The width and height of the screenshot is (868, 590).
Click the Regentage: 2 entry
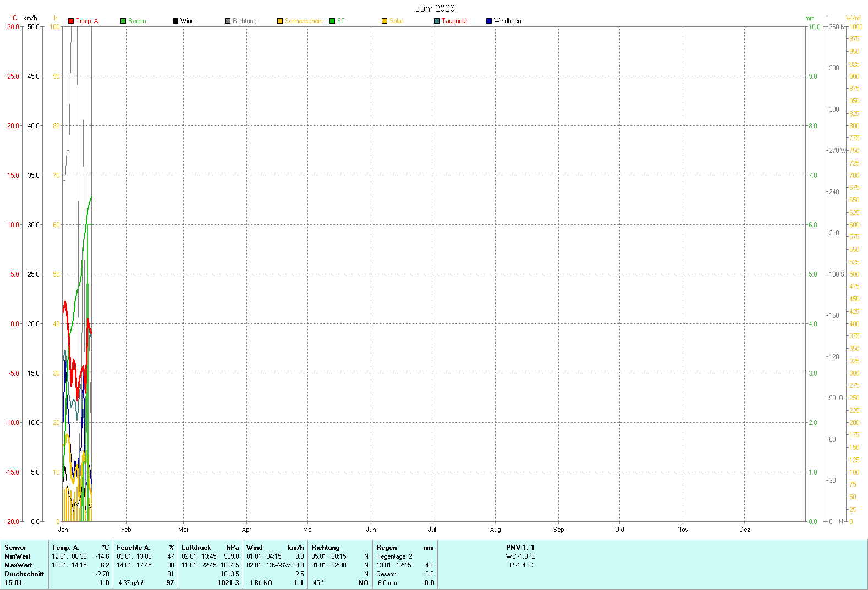tap(394, 556)
